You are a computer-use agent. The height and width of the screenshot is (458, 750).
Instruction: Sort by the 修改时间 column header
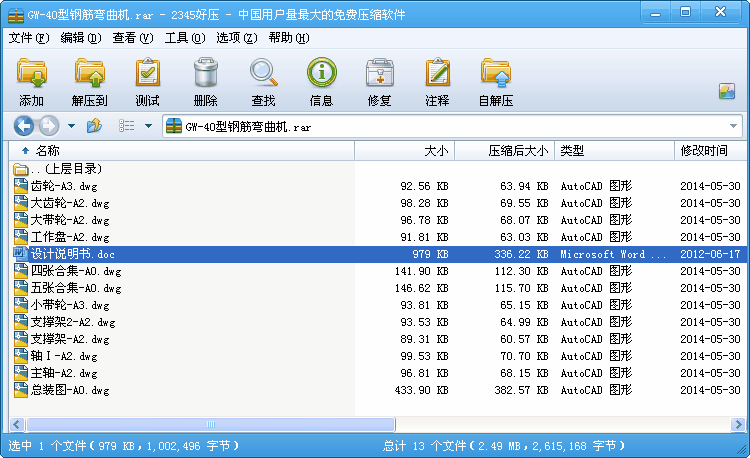[x=710, y=151]
